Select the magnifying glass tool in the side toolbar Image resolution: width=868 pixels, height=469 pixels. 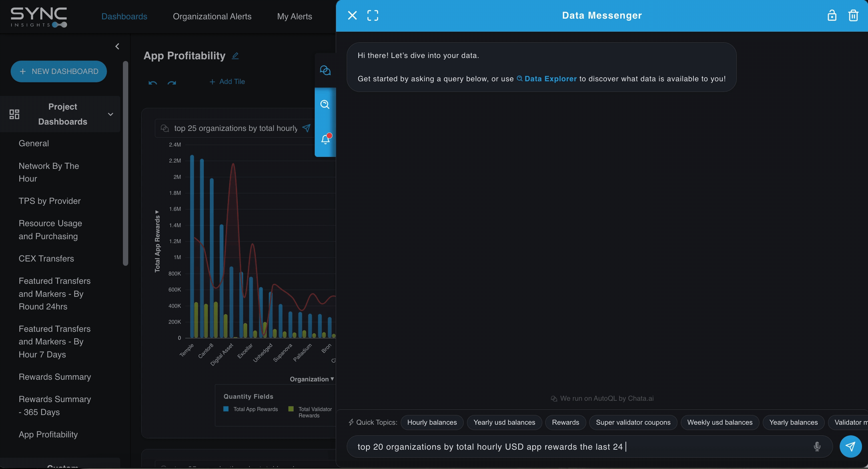[x=325, y=105]
